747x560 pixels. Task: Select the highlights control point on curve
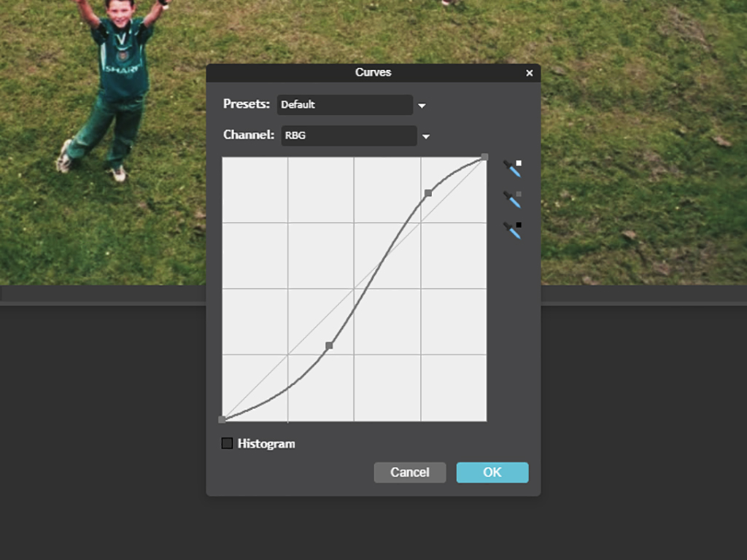tap(428, 193)
